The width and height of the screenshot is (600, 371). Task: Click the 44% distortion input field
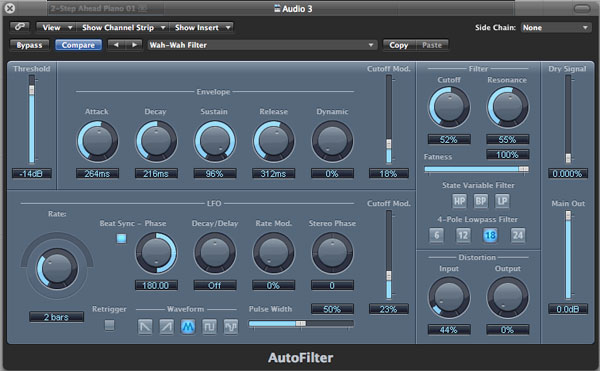tap(449, 330)
